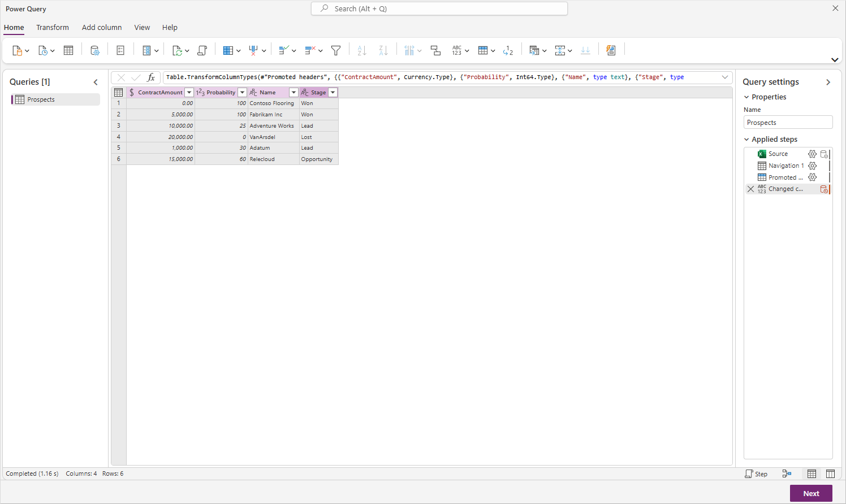Switch to the Transform tab

coord(53,27)
